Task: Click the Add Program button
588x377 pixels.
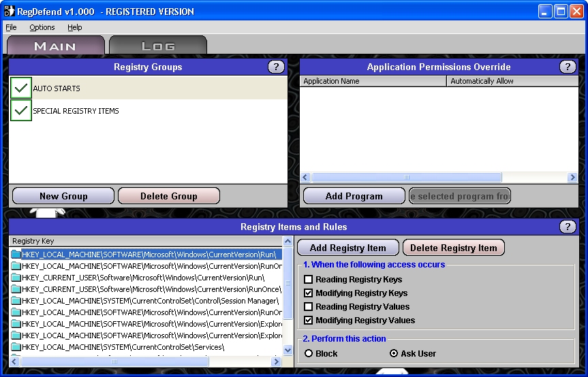Action: (x=354, y=196)
